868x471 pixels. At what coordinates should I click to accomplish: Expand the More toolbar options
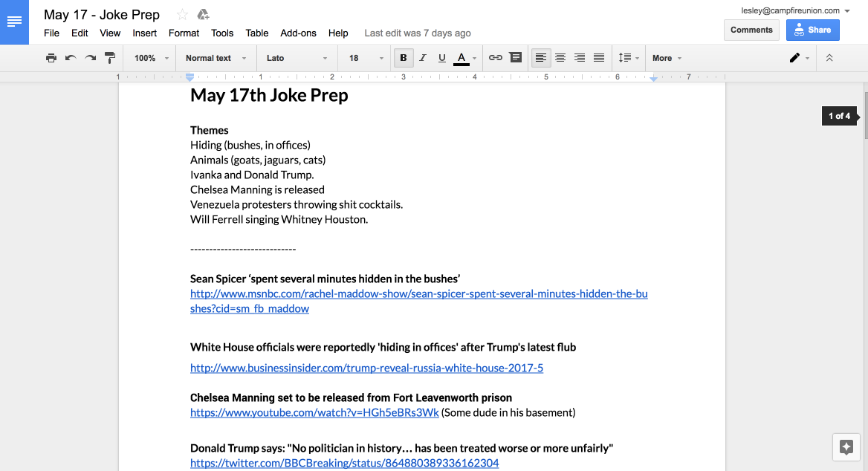667,58
